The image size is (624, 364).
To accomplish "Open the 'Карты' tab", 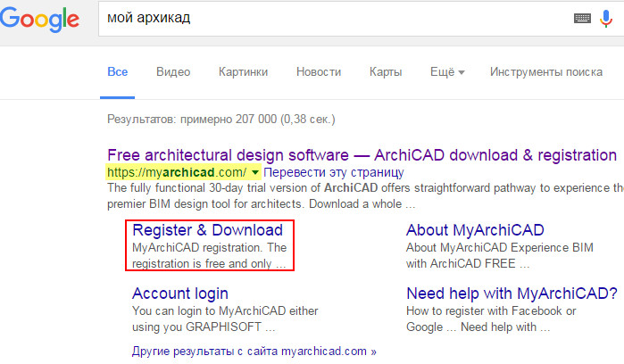I will 386,72.
